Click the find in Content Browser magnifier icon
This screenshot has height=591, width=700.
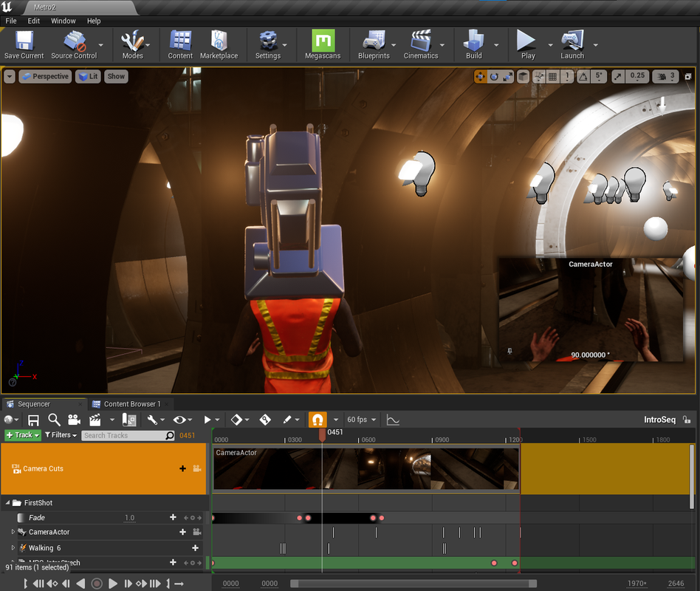[x=54, y=420]
